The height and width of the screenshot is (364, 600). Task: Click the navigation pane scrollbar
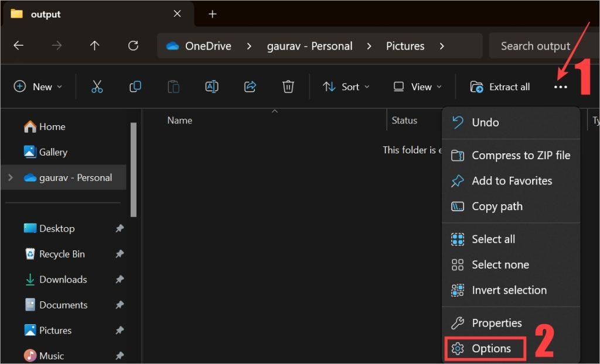point(134,170)
